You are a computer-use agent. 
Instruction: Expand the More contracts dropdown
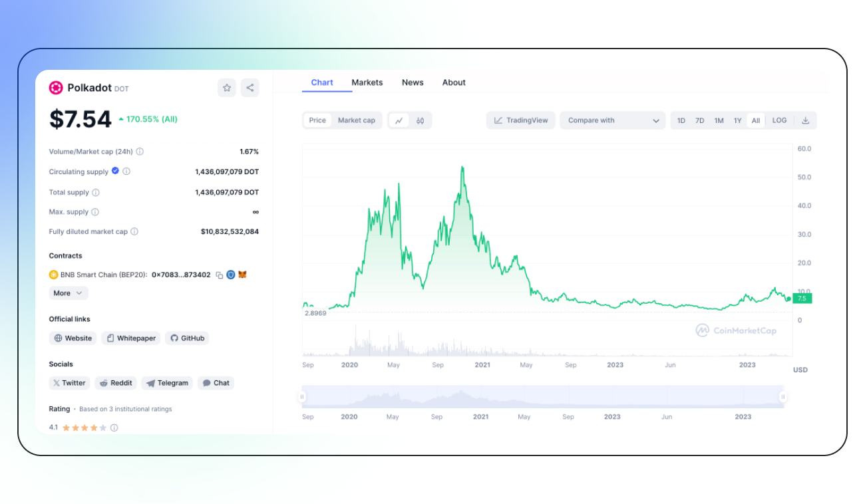[69, 293]
